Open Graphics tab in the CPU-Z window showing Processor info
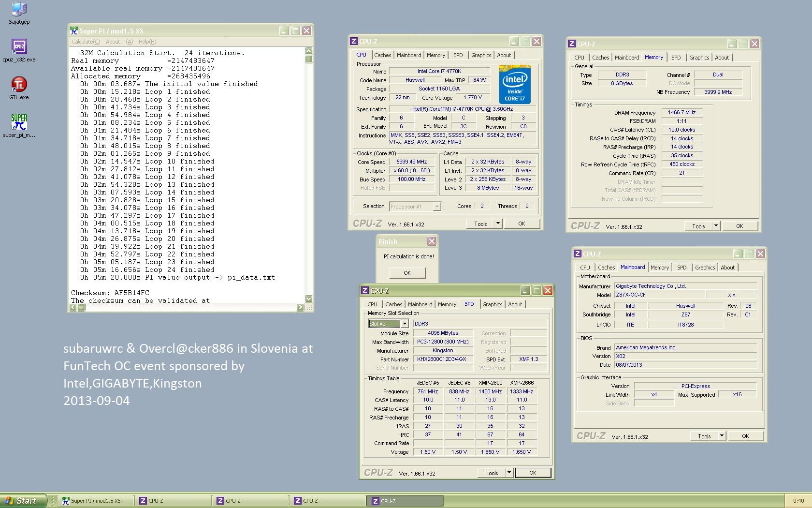The height and width of the screenshot is (508, 812). (x=481, y=55)
